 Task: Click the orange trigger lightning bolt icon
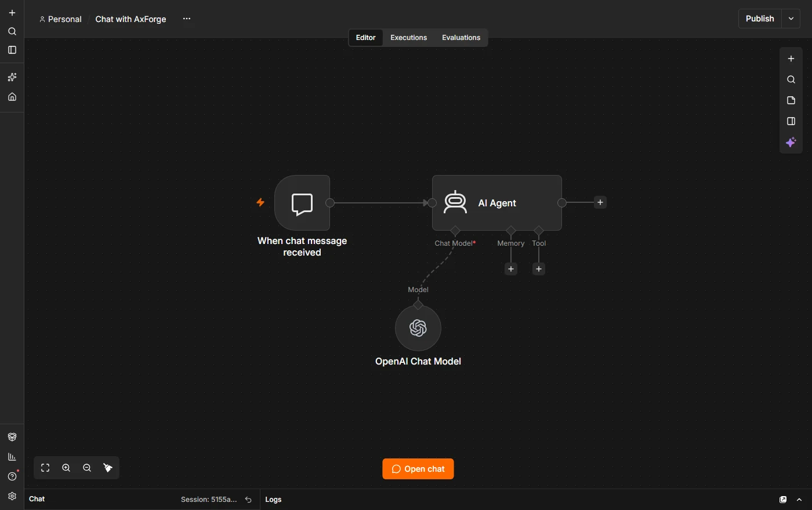click(x=260, y=202)
